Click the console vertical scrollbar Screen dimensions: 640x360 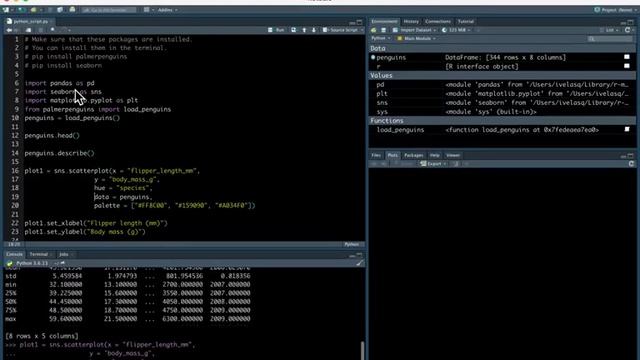click(x=362, y=350)
